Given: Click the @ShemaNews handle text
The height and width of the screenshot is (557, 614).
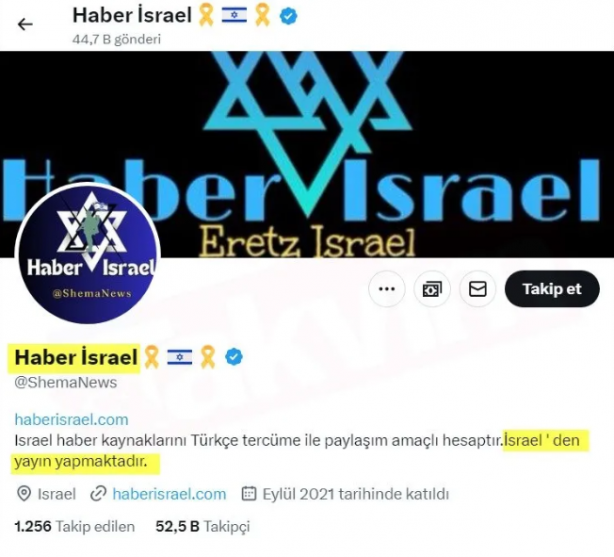Looking at the screenshot, I should (x=65, y=382).
